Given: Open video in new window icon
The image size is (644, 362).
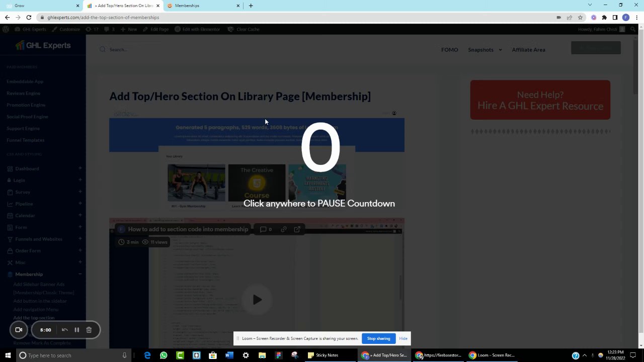Looking at the screenshot, I should pyautogui.click(x=297, y=229).
